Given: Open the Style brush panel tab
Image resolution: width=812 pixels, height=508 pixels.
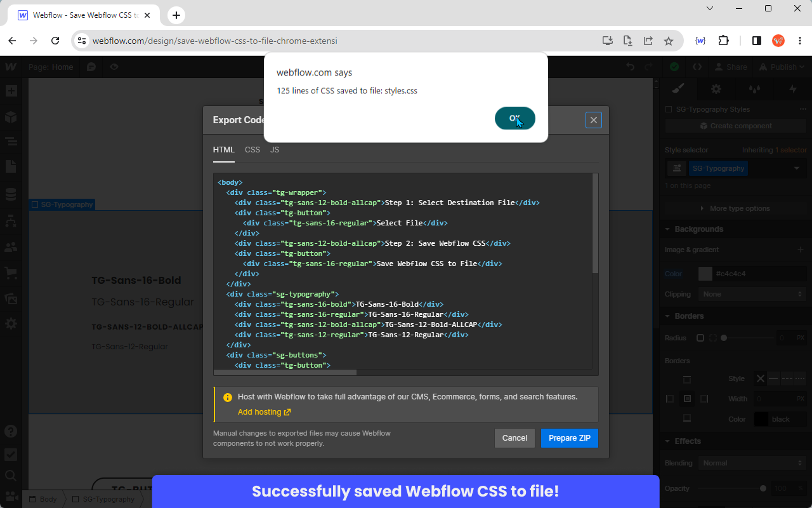Looking at the screenshot, I should click(x=678, y=89).
